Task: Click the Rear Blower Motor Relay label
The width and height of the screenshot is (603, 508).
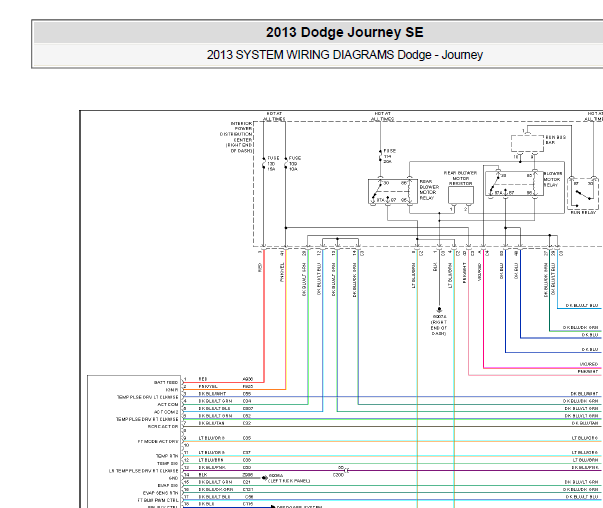Action: pyautogui.click(x=429, y=190)
